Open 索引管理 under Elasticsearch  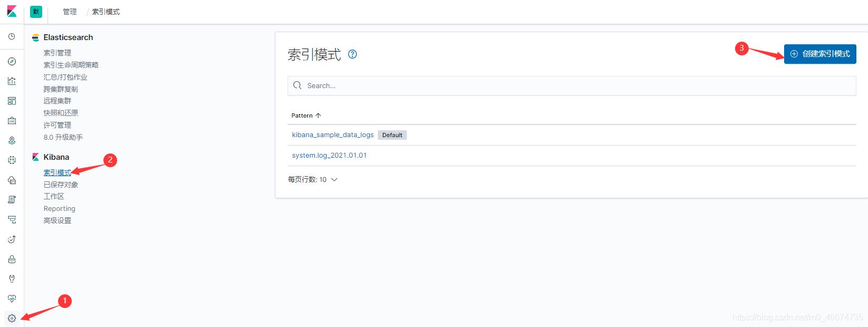(x=57, y=53)
